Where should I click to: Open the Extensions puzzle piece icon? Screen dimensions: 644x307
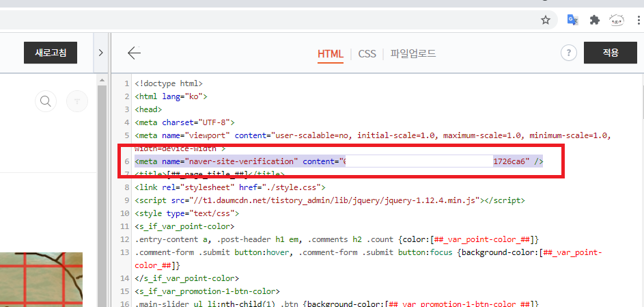594,20
